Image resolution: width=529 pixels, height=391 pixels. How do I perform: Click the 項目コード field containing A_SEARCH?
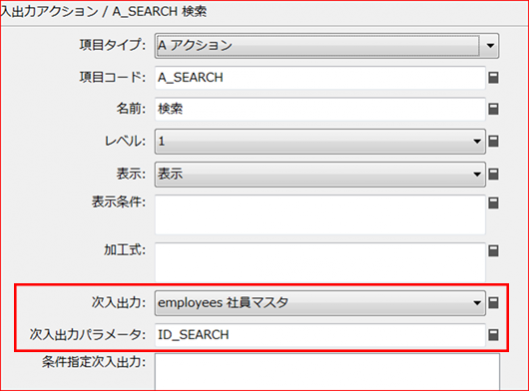tap(320, 78)
